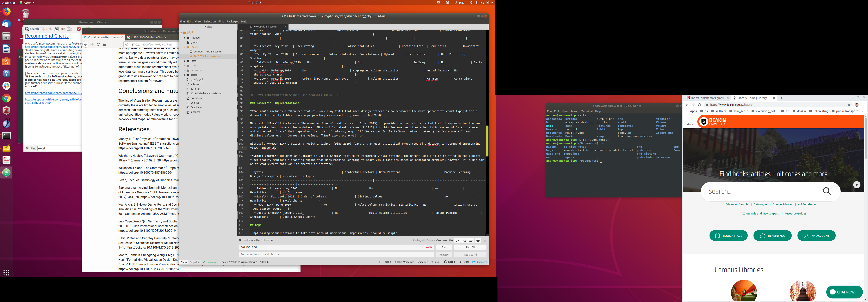Toggle the regex search option button

[457, 241]
